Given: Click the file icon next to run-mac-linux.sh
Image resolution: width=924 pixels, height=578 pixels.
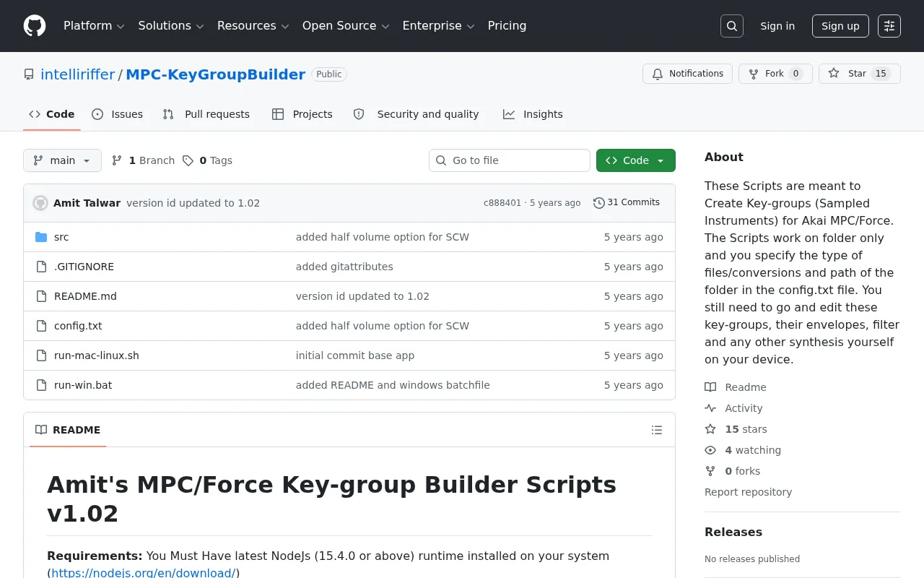Looking at the screenshot, I should (41, 355).
